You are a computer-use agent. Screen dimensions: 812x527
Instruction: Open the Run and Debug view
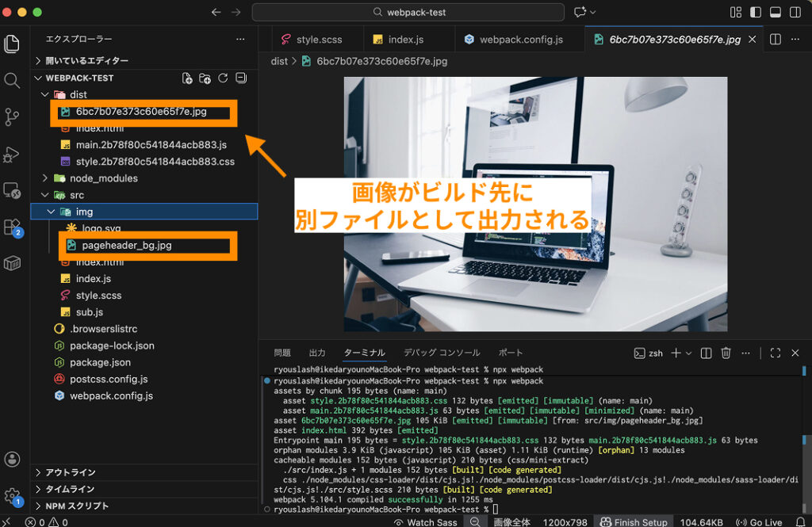click(x=12, y=155)
